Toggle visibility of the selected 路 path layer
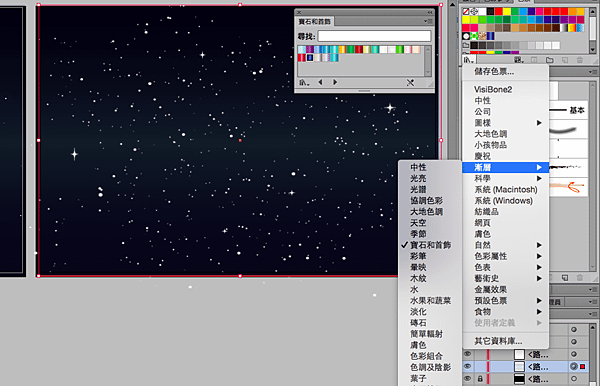 (468, 366)
